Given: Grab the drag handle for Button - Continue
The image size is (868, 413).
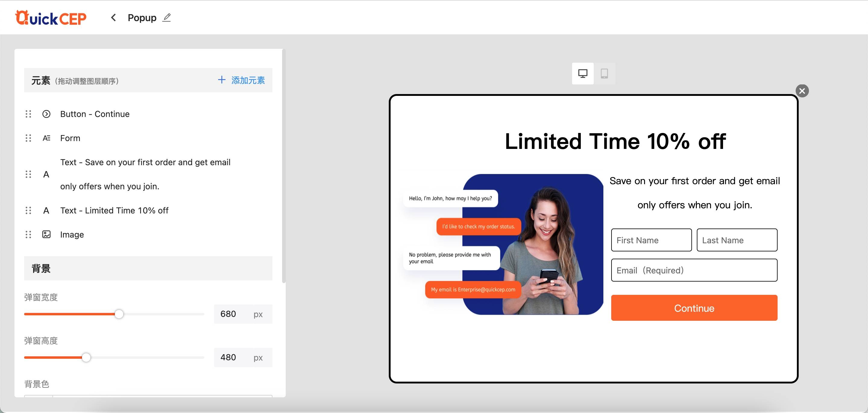Looking at the screenshot, I should (28, 114).
